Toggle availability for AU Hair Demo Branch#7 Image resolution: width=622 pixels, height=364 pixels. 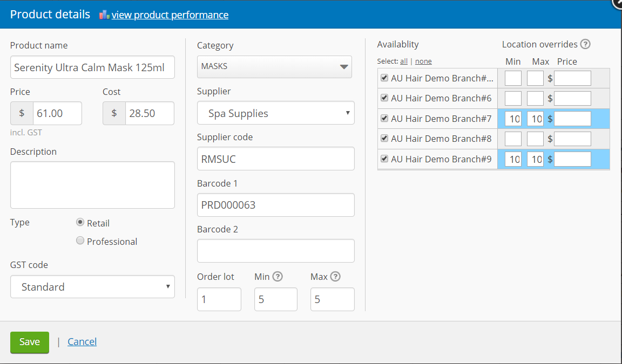click(384, 118)
